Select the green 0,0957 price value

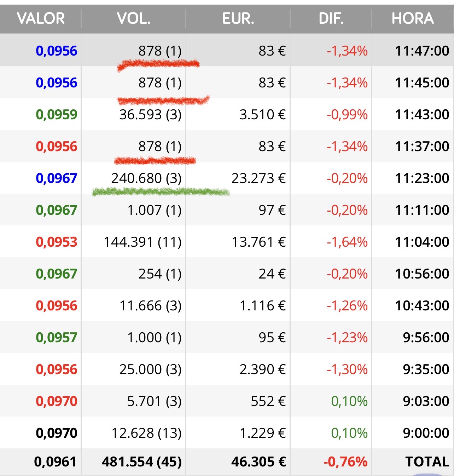coord(57,338)
